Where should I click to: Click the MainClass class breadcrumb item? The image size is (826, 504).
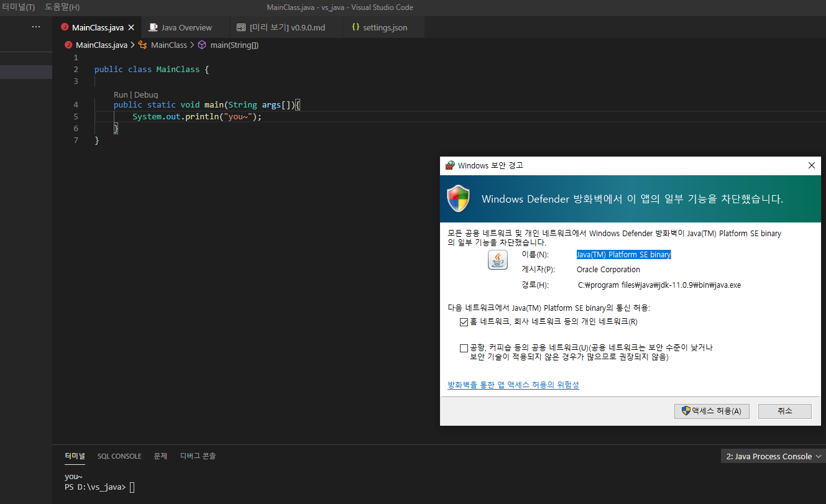[x=169, y=45]
